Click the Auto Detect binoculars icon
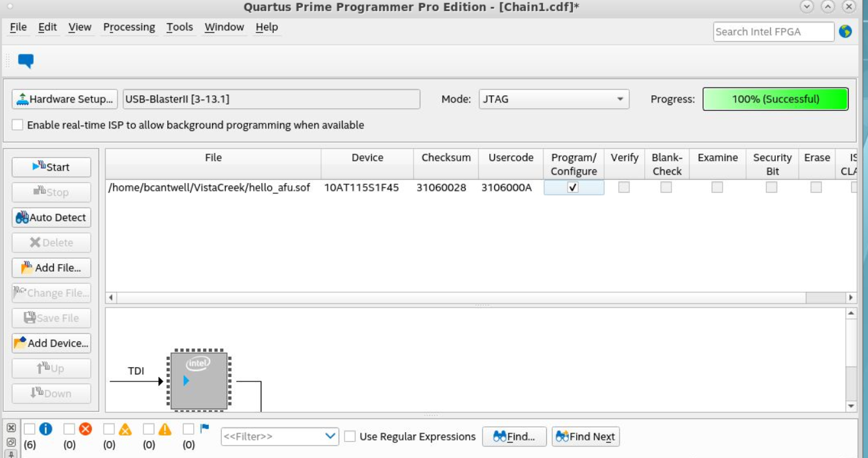 click(x=23, y=217)
